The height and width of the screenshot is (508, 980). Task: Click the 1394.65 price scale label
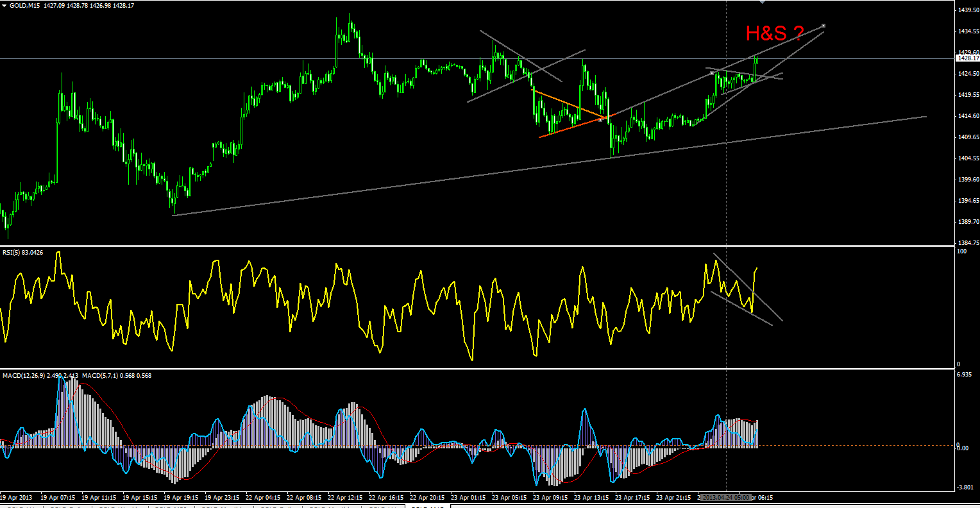tap(968, 201)
